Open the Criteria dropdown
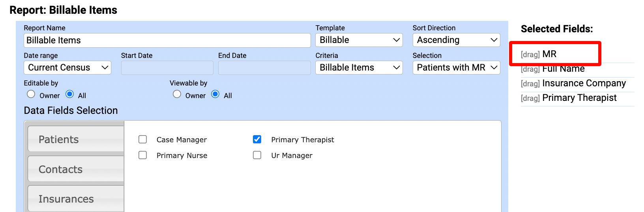Image resolution: width=644 pixels, height=212 pixels. [x=359, y=68]
